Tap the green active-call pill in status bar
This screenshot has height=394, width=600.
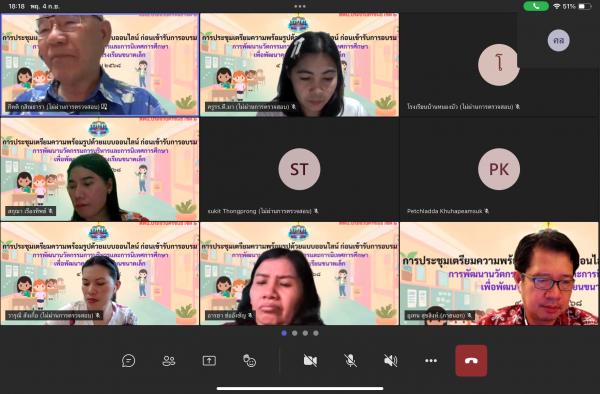point(536,6)
